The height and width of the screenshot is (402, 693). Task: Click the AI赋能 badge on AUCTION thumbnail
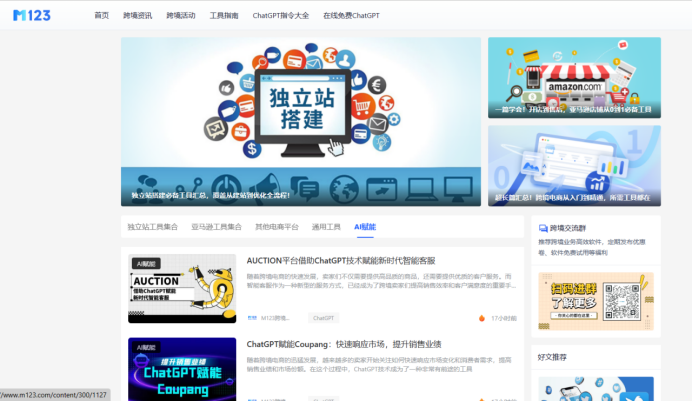click(146, 264)
